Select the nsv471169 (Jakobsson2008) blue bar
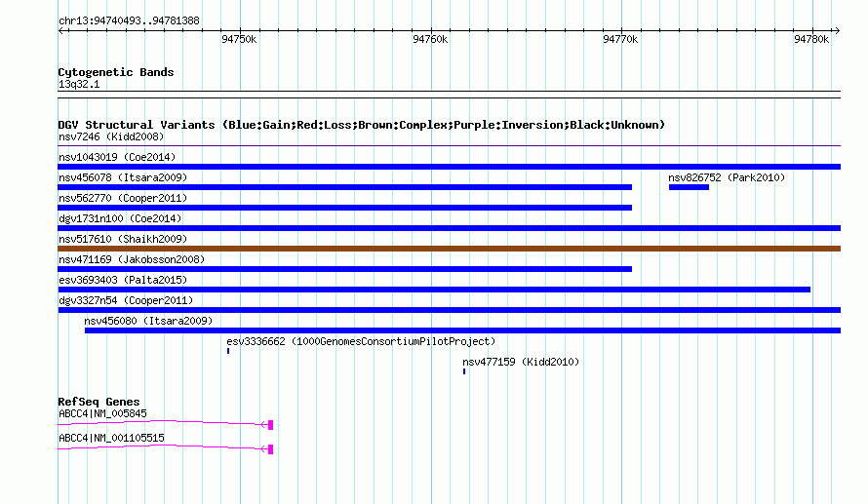 [x=345, y=269]
